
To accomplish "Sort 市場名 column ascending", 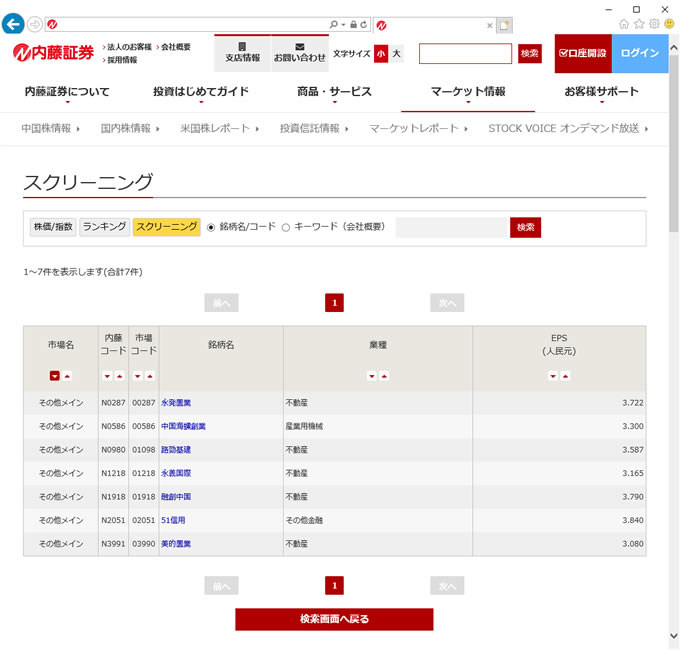I will pos(67,376).
